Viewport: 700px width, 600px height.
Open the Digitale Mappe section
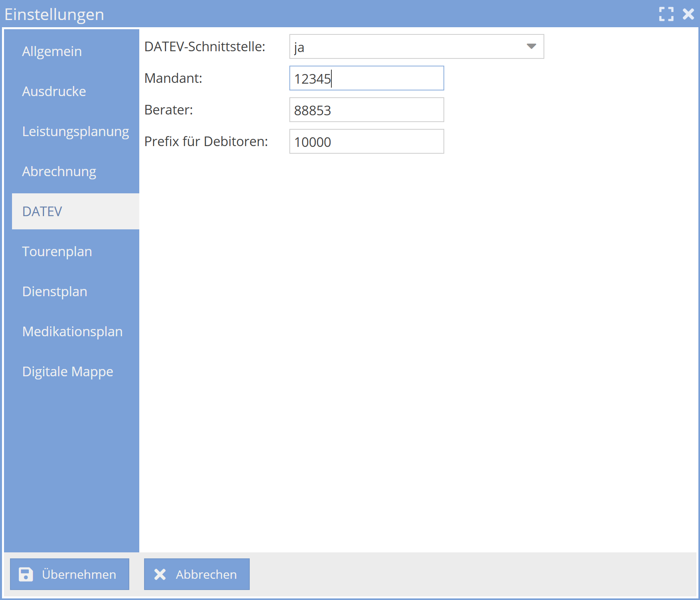(x=68, y=371)
